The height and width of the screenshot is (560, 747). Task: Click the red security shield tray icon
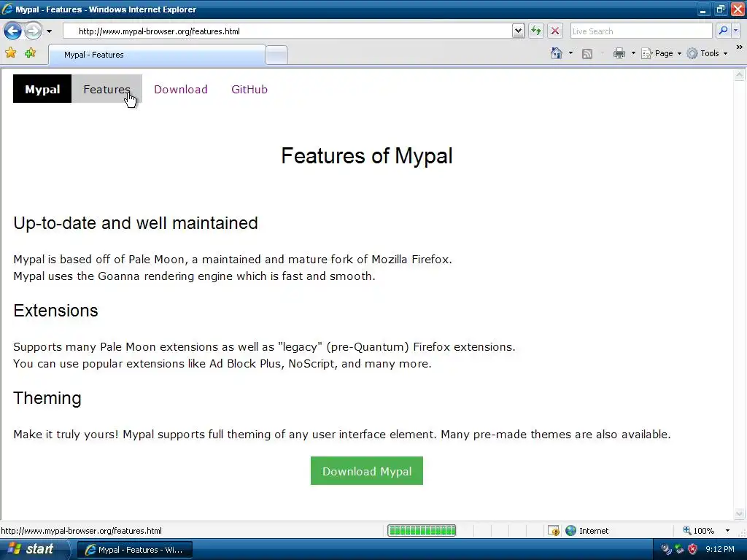(693, 549)
